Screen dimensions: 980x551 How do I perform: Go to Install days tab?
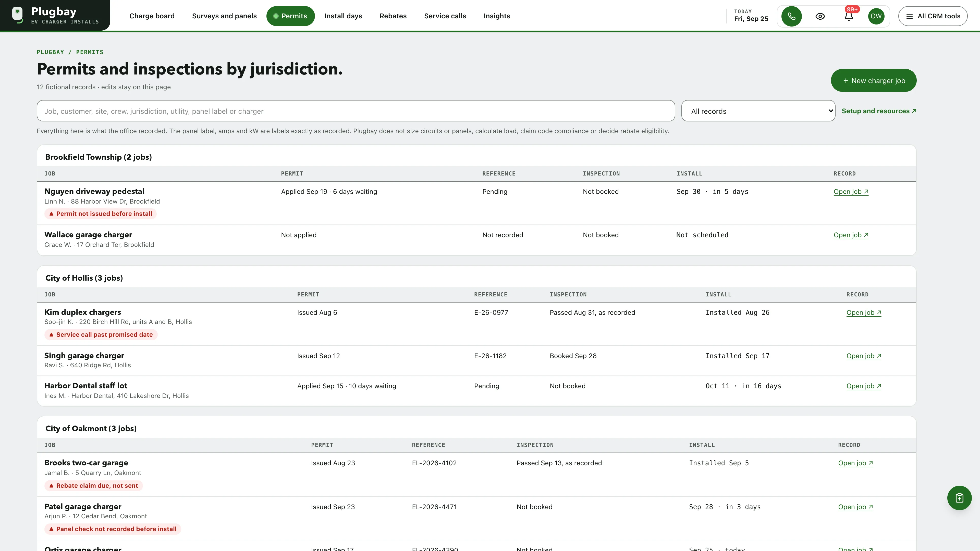coord(343,16)
